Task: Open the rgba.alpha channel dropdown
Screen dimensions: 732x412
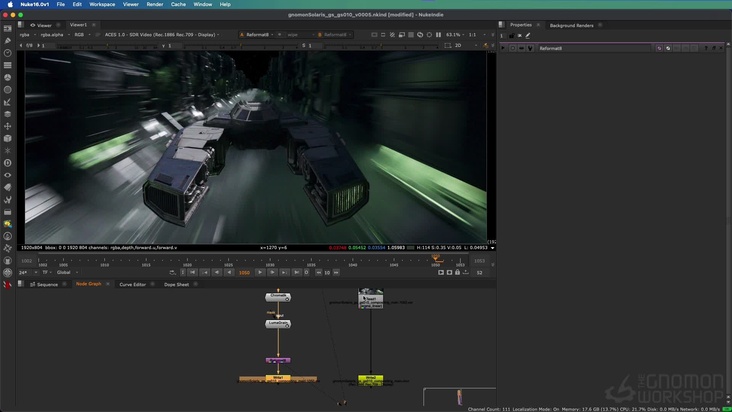Action: click(55, 35)
